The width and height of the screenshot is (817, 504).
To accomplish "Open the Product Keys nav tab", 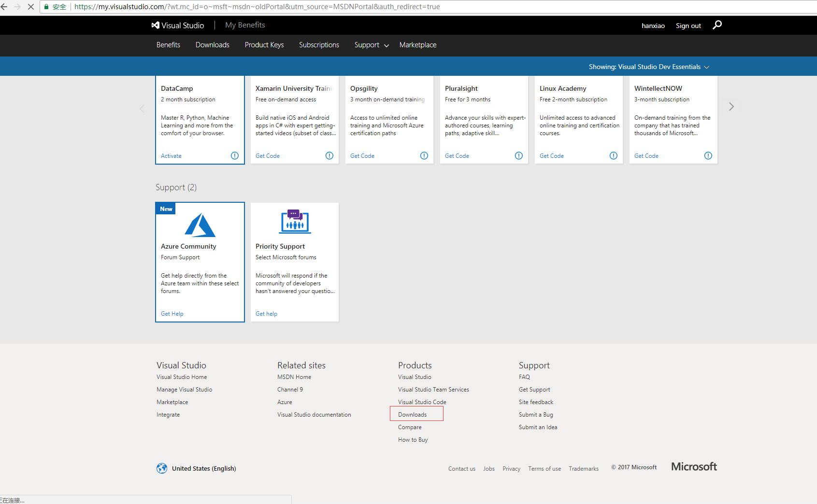I will click(264, 45).
